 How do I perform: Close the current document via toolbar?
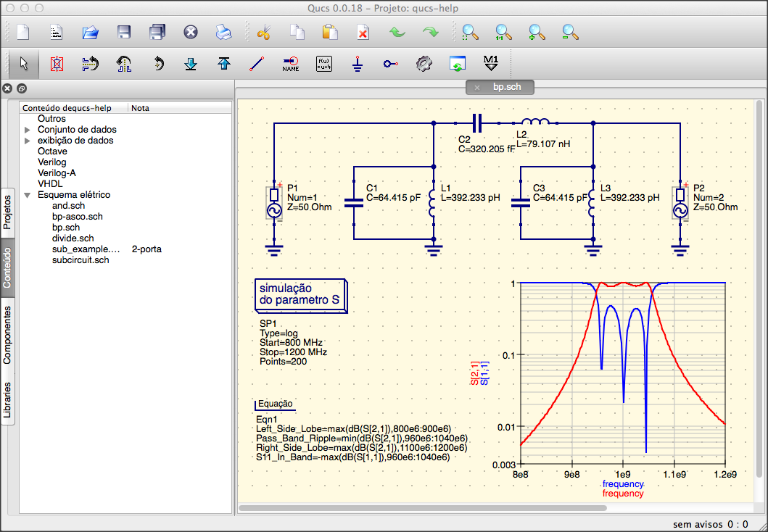click(x=191, y=33)
